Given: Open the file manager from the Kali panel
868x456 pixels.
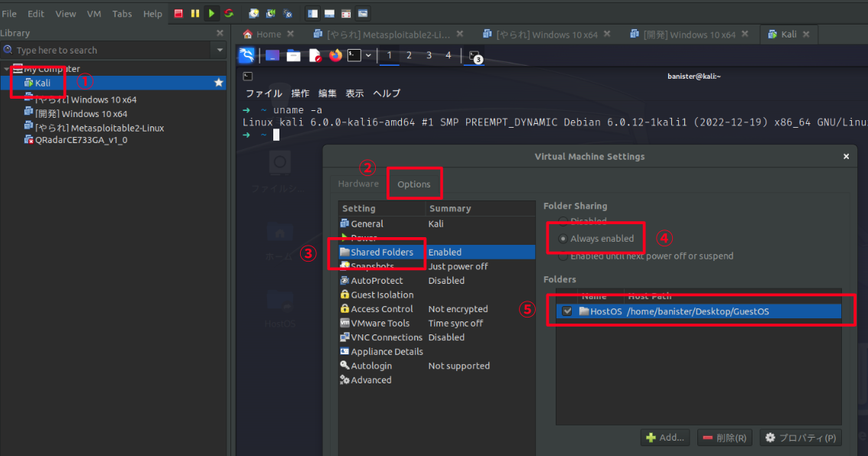Looking at the screenshot, I should (293, 55).
